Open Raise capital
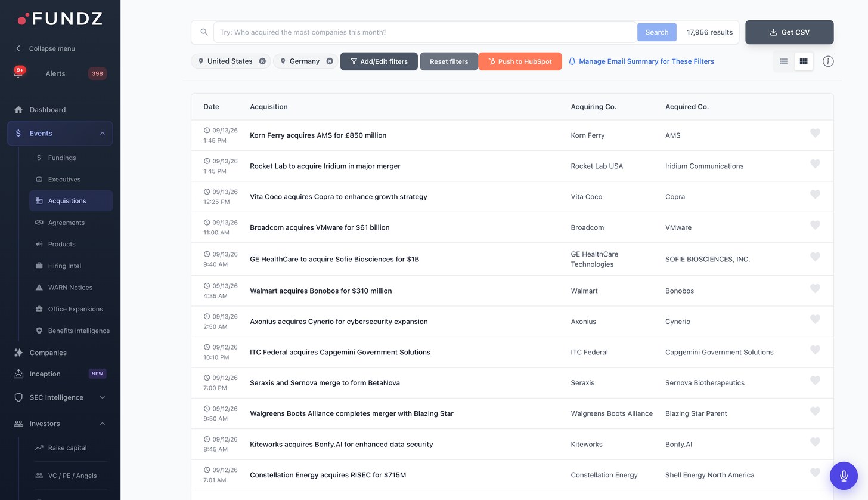Screen dimensions: 868x500 (67, 448)
